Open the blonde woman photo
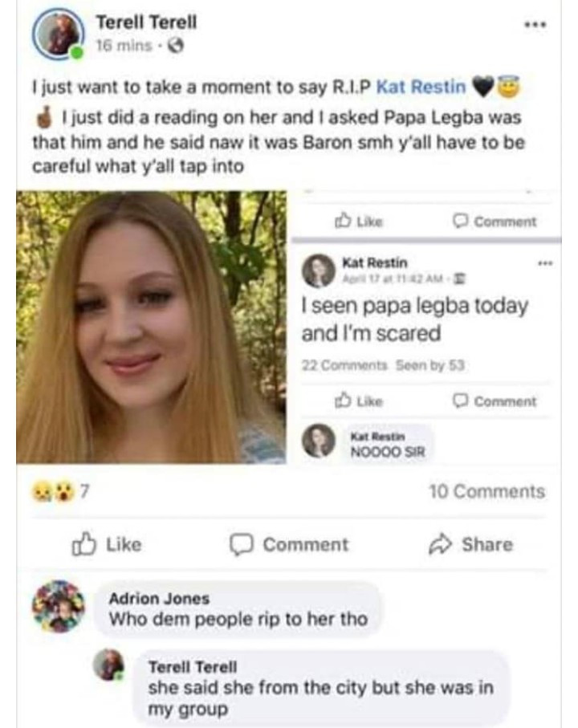Viewport: 578px width, 728px height. pyautogui.click(x=151, y=327)
